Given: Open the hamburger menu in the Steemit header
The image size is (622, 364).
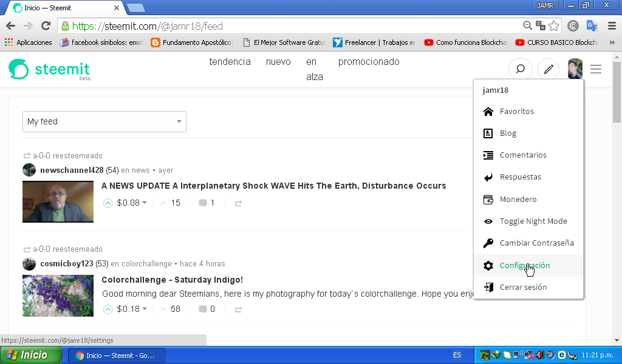Looking at the screenshot, I should click(596, 69).
